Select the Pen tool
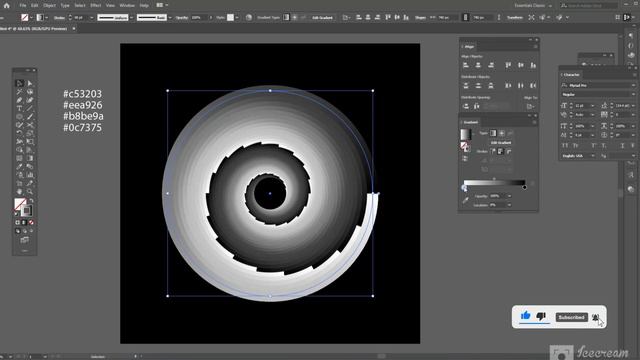 tap(20, 100)
